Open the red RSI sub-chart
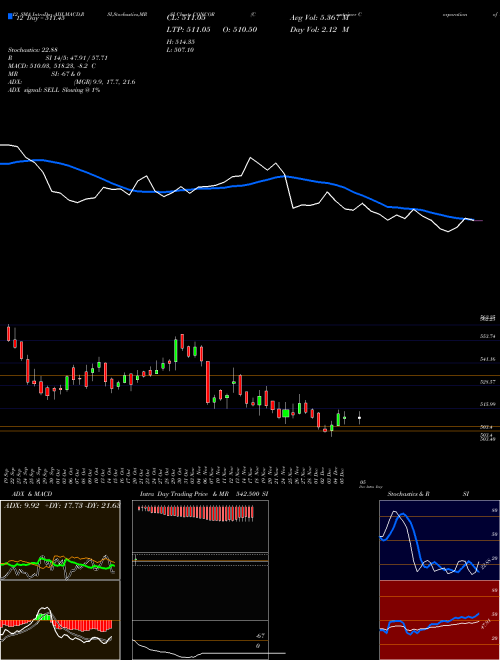500x660 pixels. tap(439, 620)
